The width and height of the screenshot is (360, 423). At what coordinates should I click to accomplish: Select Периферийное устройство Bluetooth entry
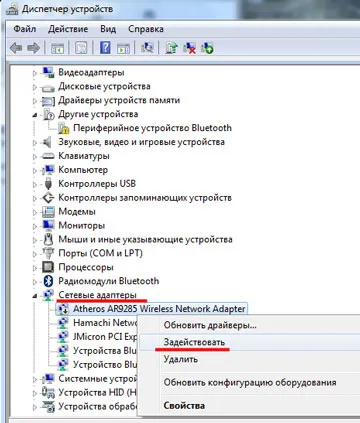point(152,128)
